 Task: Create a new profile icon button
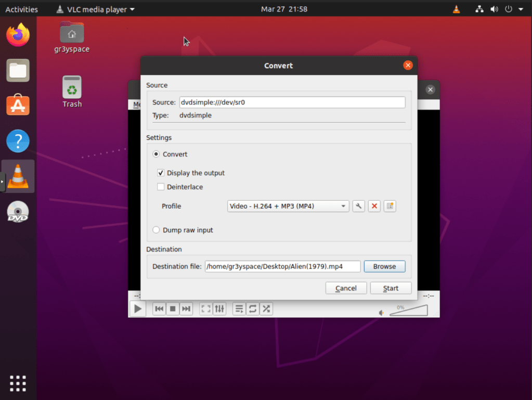(390, 207)
